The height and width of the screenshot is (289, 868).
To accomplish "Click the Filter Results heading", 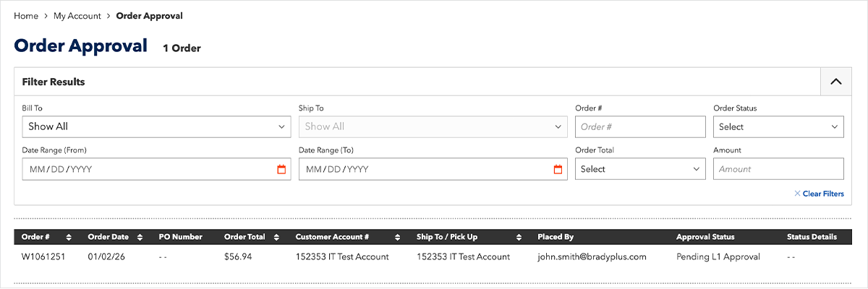I will pos(54,82).
